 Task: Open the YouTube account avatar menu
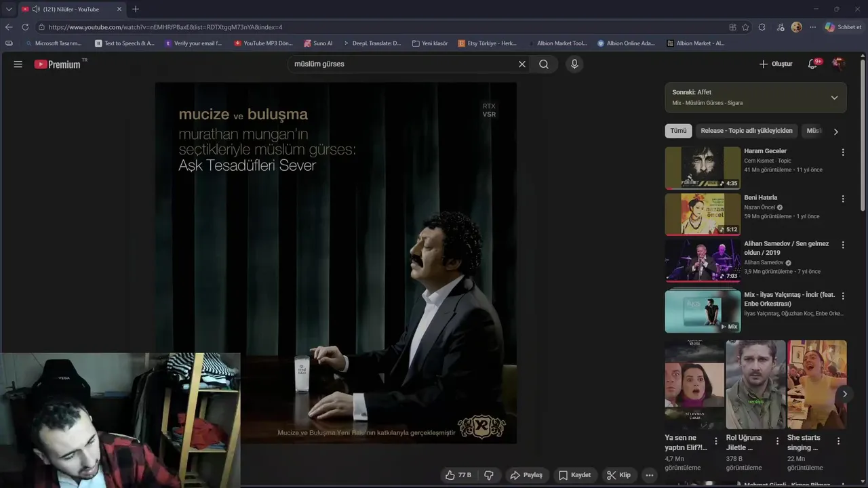[839, 64]
